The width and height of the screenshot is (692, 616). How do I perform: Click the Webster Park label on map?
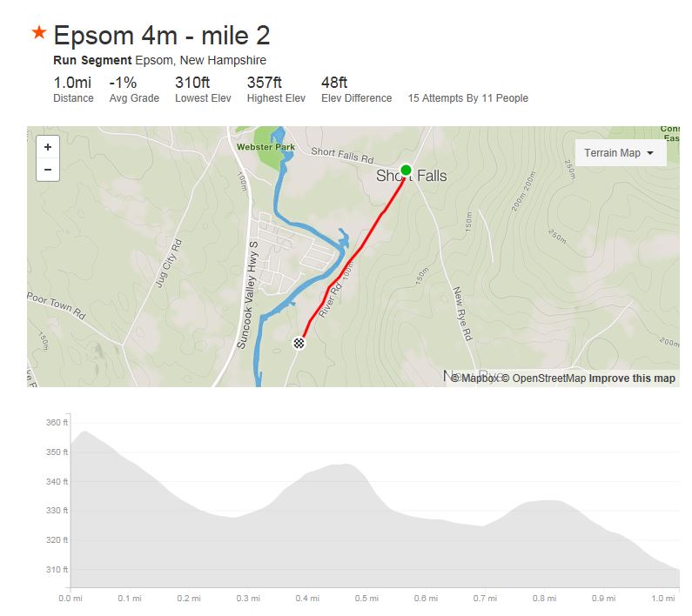pyautogui.click(x=265, y=147)
